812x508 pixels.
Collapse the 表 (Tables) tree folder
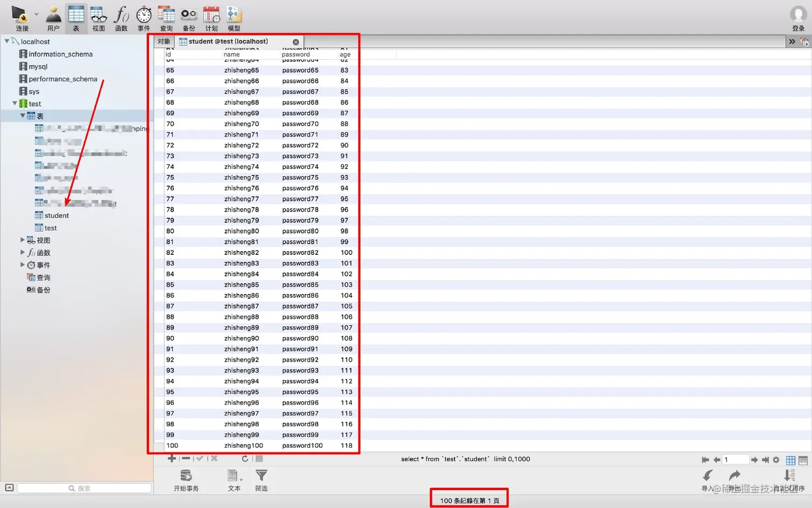(x=23, y=116)
